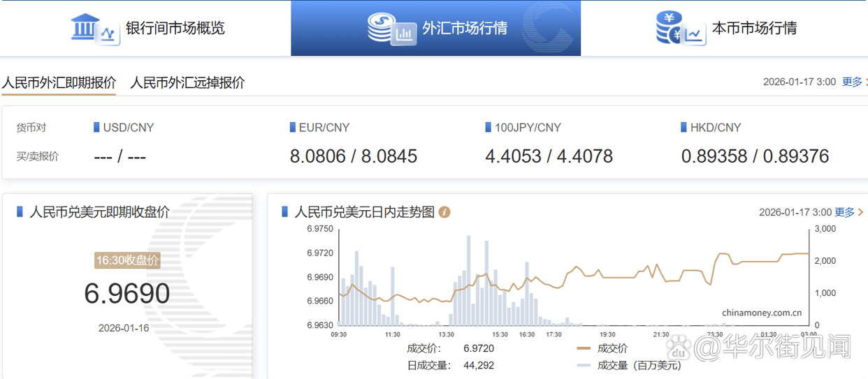Viewport: 868px width, 379px height.
Task: Click the 16:30收盘价 label badge
Action: click(x=127, y=260)
